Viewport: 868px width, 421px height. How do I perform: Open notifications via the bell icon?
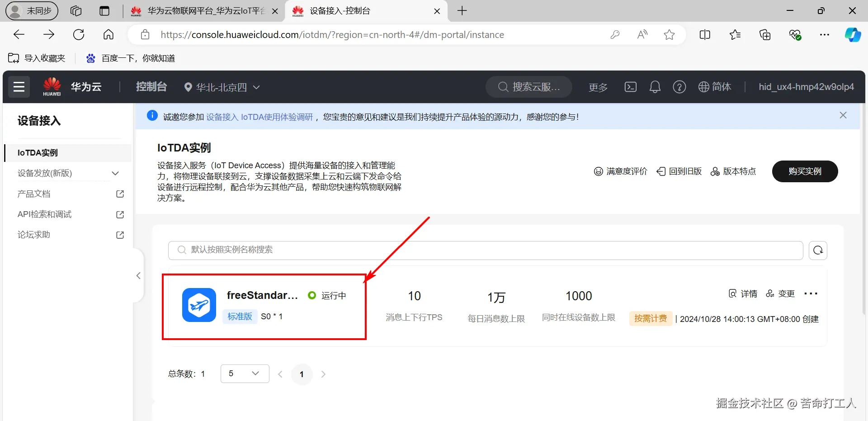click(x=655, y=87)
